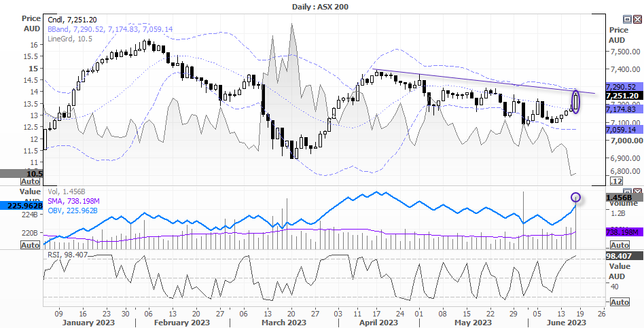Click the 6,900.00 right price axis tick
Viewport: 644px width, 328px height.
[625, 158]
